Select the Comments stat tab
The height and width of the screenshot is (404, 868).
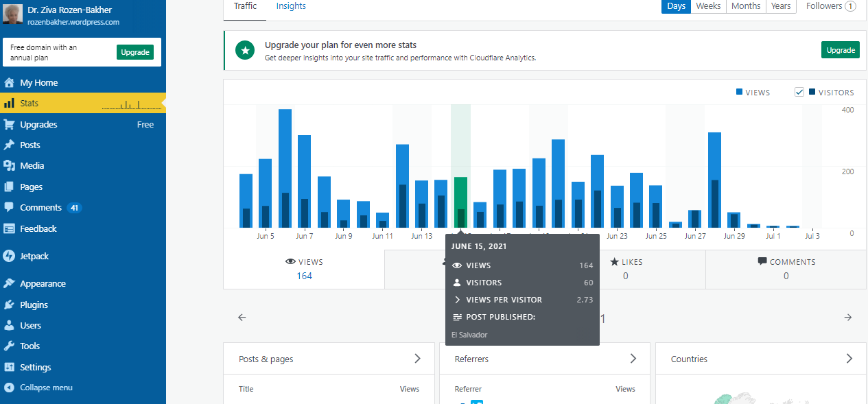(x=786, y=269)
